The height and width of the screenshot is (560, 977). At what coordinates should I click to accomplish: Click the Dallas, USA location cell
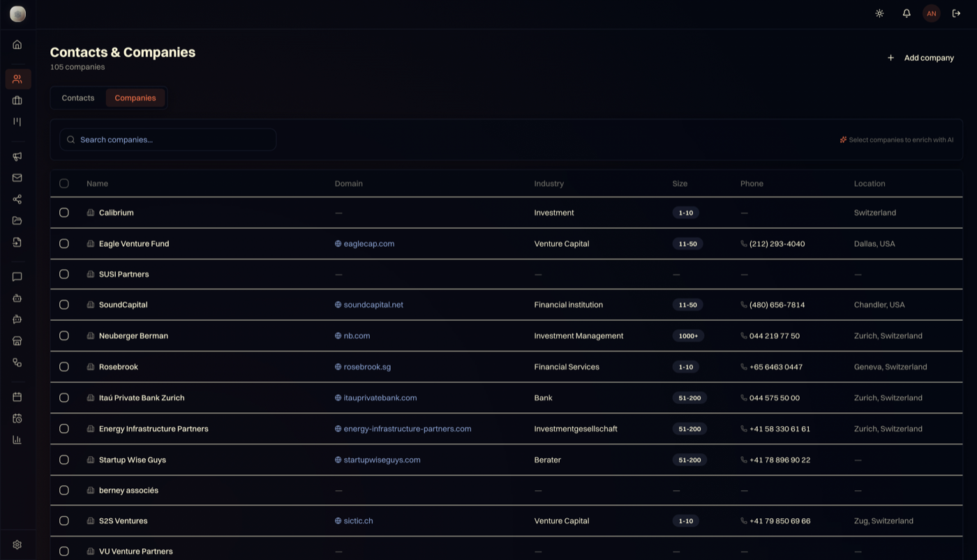coord(874,244)
